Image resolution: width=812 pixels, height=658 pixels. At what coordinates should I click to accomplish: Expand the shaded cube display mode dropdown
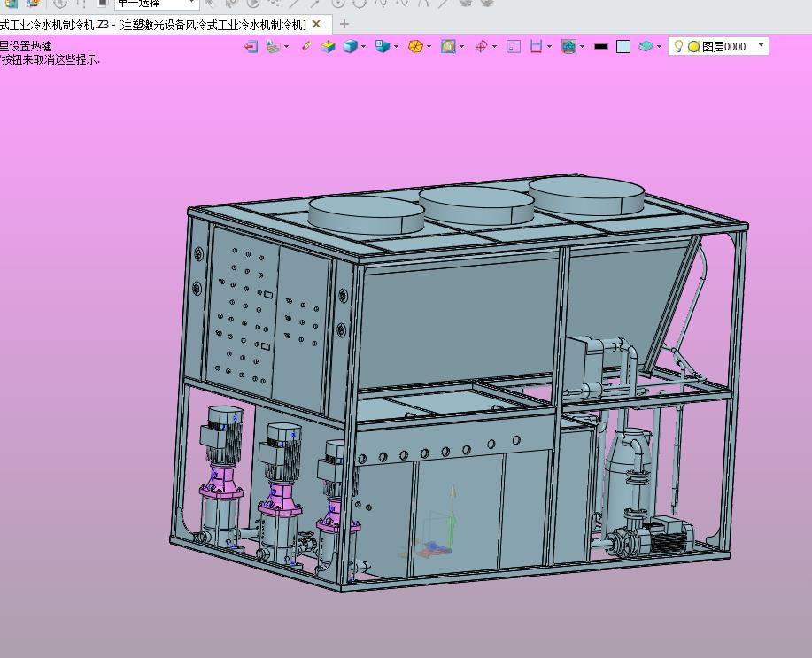364,47
